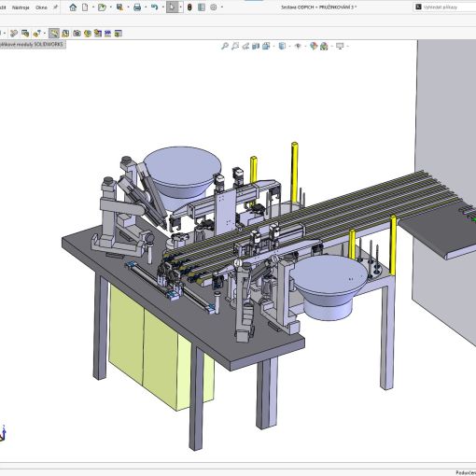Expand the Open file dropdown arrow
Image resolution: width=476 pixels, height=476 pixels.
(111, 7)
